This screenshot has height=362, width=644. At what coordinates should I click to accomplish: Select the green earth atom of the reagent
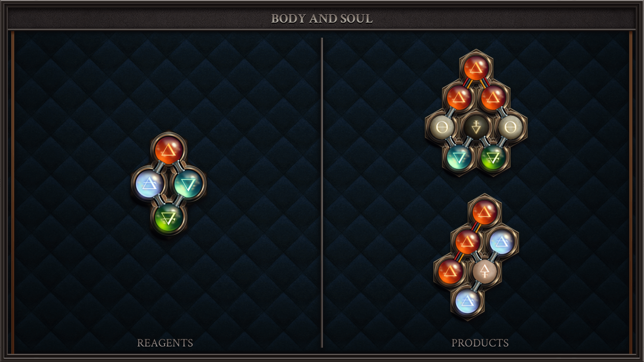169,218
